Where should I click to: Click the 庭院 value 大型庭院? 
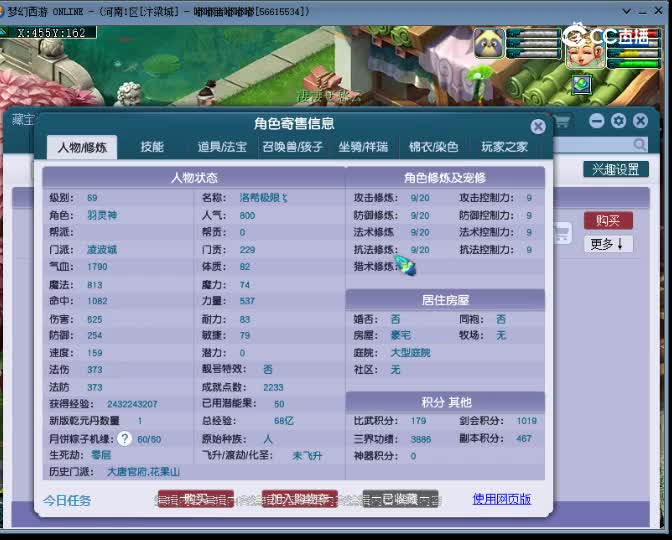coord(411,353)
